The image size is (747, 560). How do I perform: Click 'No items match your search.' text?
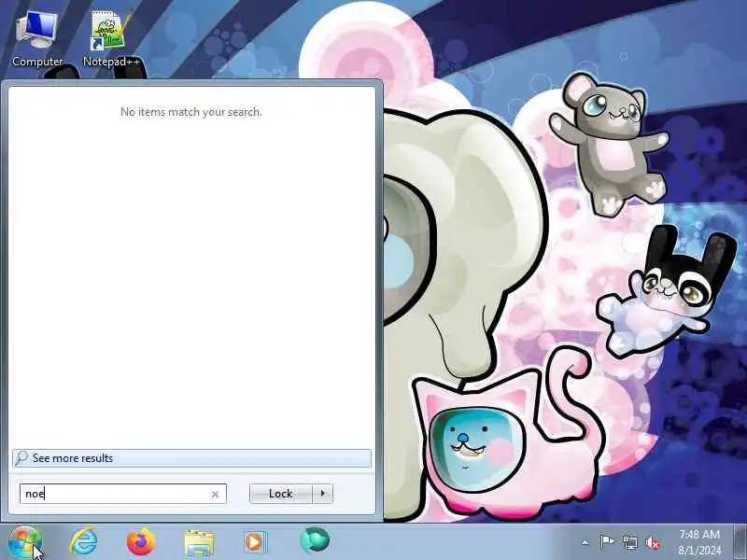(x=191, y=112)
